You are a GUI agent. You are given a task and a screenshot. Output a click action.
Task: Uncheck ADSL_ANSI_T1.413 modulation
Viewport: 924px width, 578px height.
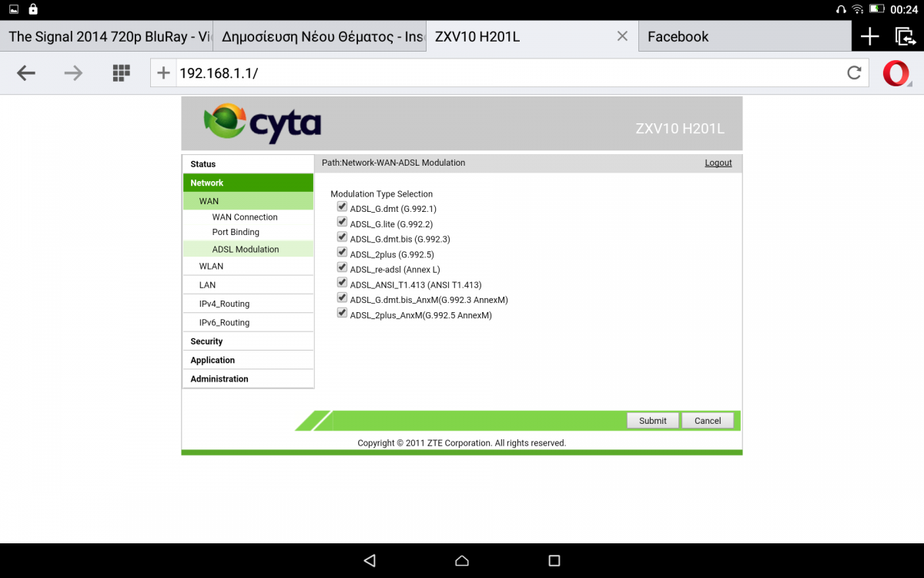(x=342, y=283)
